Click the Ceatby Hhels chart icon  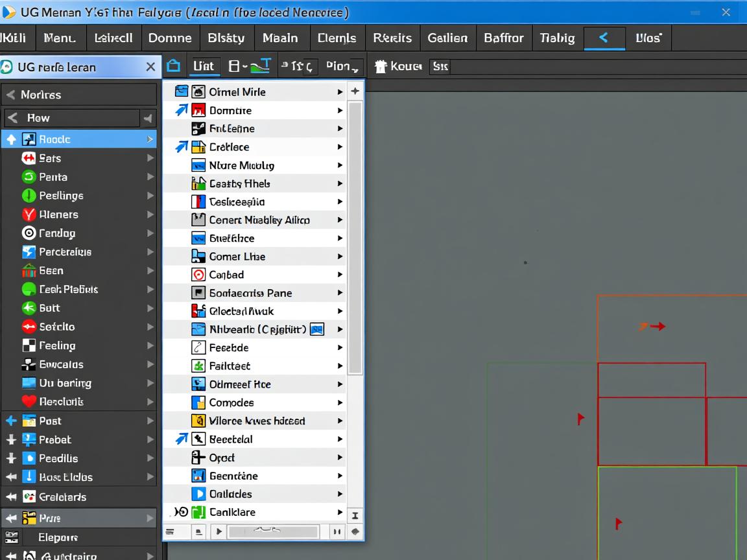coord(198,183)
